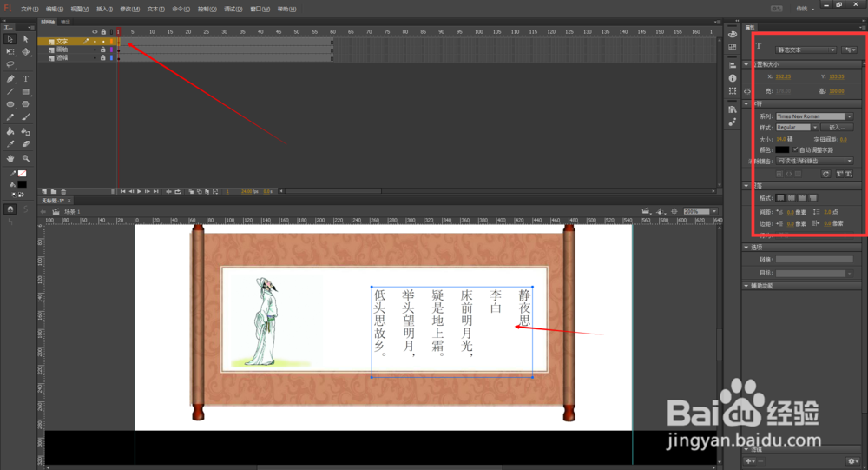
Task: Click the show/hide all layers eye icon
Action: tap(95, 32)
